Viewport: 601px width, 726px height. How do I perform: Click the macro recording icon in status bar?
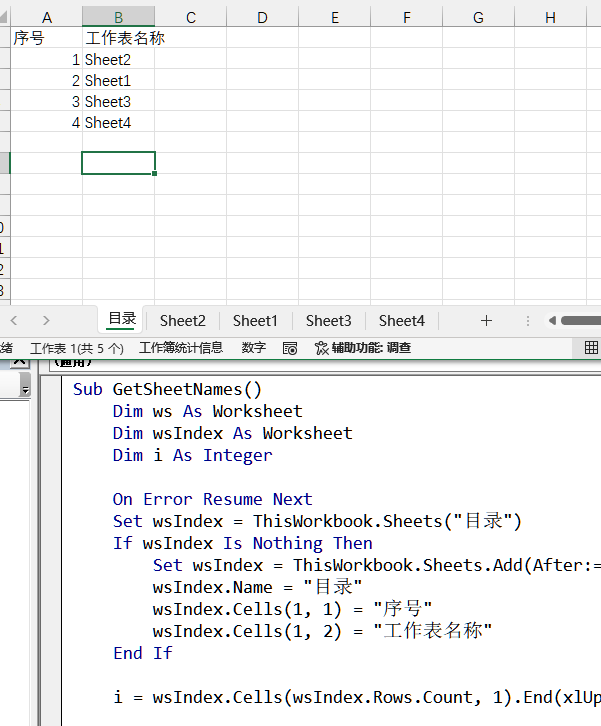tap(290, 348)
